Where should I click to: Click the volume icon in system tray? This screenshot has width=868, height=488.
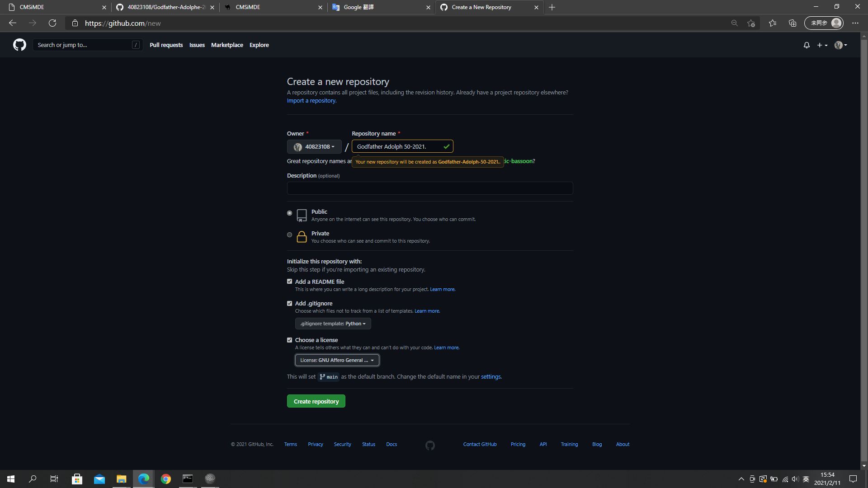795,479
